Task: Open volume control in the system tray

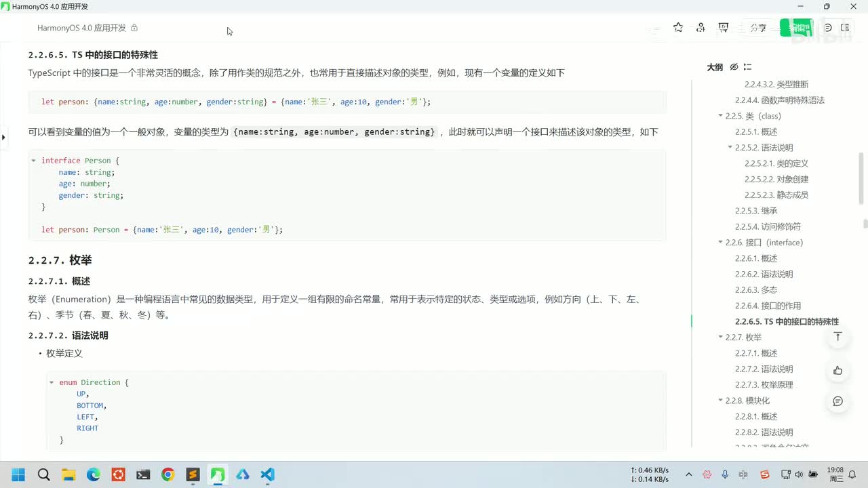Action: pyautogui.click(x=799, y=474)
